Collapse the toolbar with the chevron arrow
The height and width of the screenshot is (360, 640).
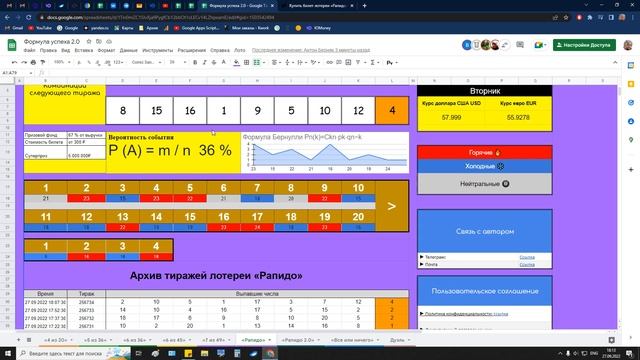click(615, 62)
